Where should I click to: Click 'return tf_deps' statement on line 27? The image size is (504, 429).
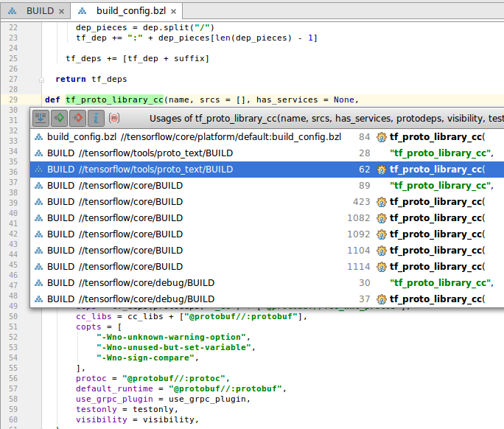pos(91,79)
